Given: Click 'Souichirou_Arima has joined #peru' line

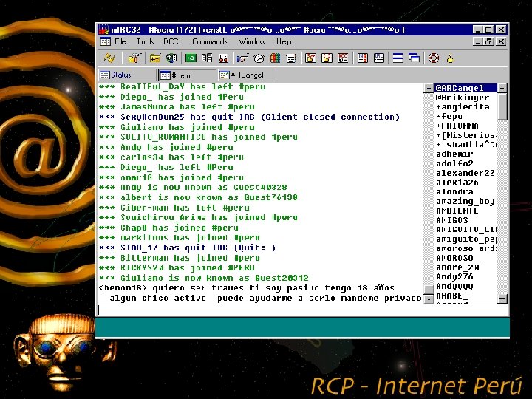Looking at the screenshot, I should tap(198, 217).
